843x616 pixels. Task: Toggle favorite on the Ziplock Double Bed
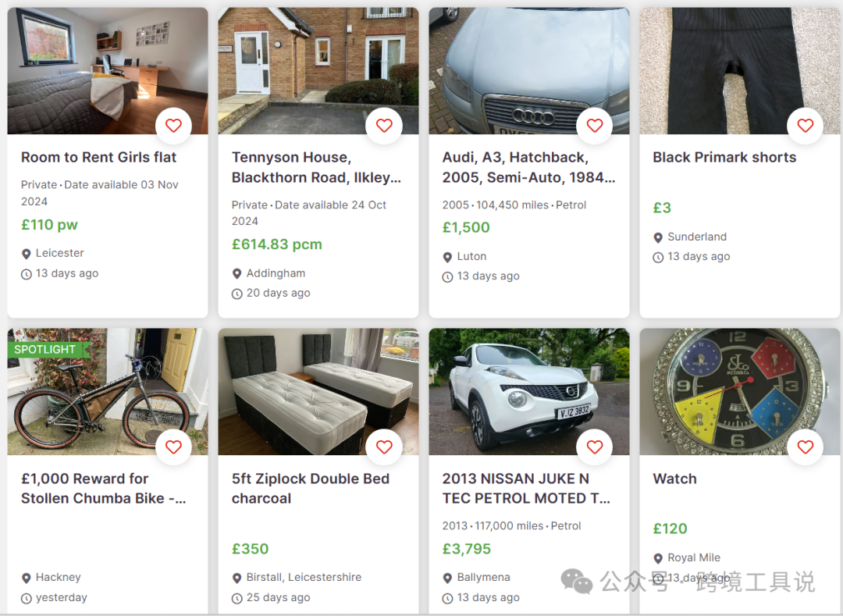pos(384,447)
